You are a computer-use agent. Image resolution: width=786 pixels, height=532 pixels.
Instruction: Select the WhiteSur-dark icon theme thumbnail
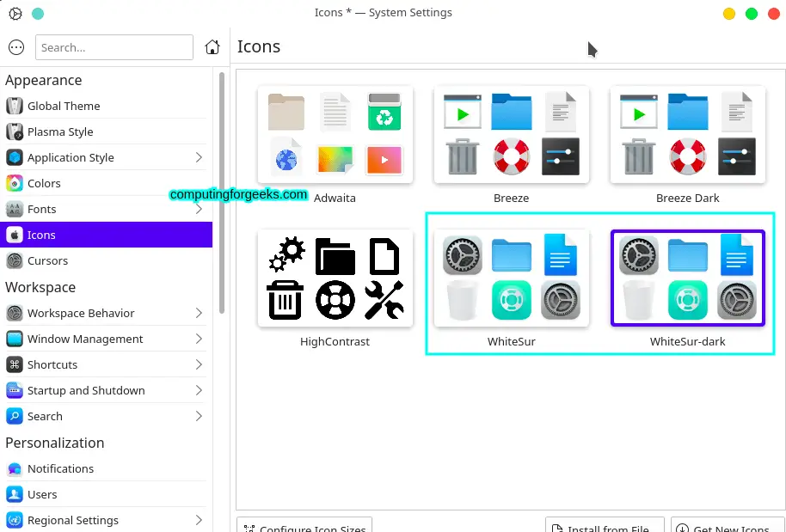click(688, 278)
